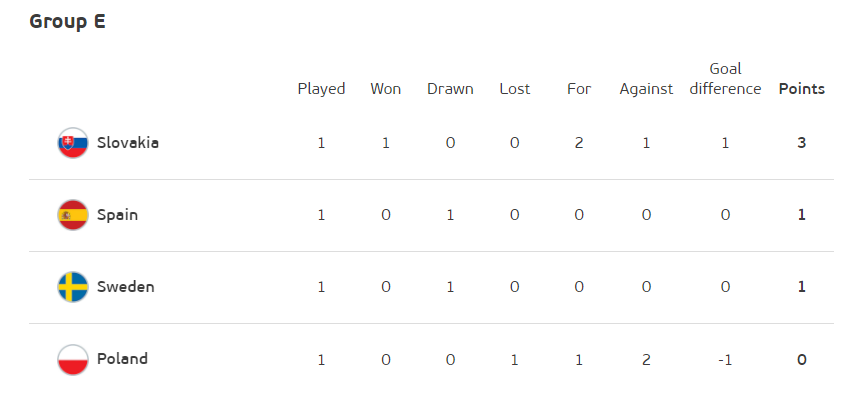The width and height of the screenshot is (854, 403).
Task: Click Slovakia's points value of 3
Action: coord(801,143)
